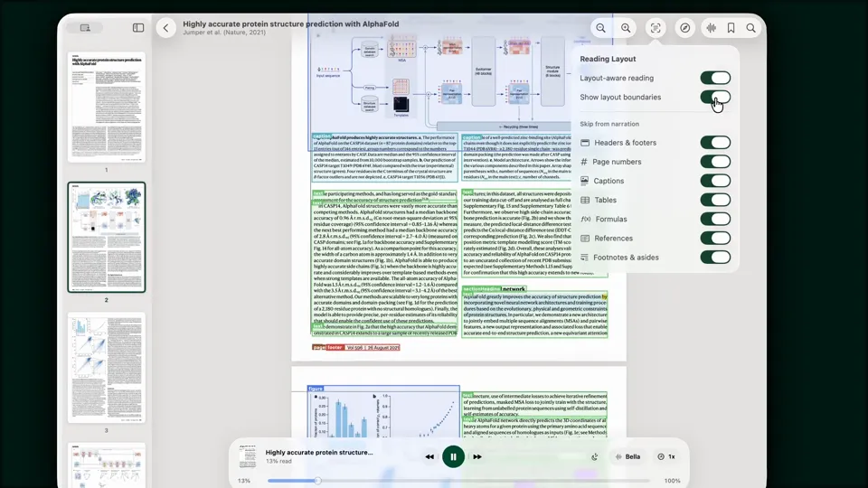Click the 'Headers & footers' label
The image size is (868, 488).
click(x=626, y=143)
